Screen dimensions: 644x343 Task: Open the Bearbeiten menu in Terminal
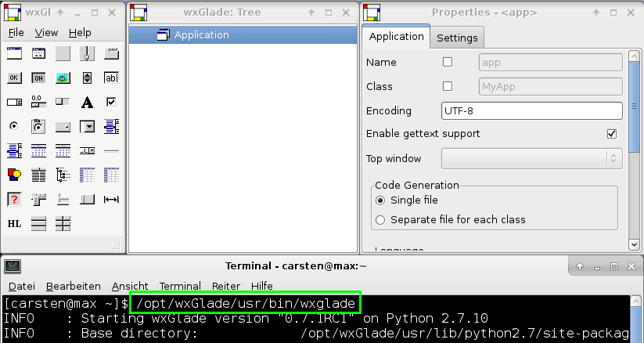point(73,286)
